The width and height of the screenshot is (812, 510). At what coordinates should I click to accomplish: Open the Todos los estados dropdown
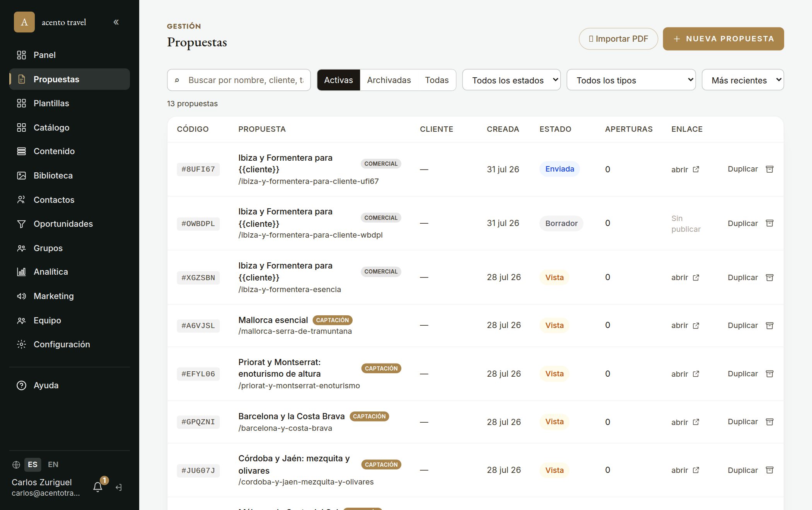pyautogui.click(x=511, y=80)
